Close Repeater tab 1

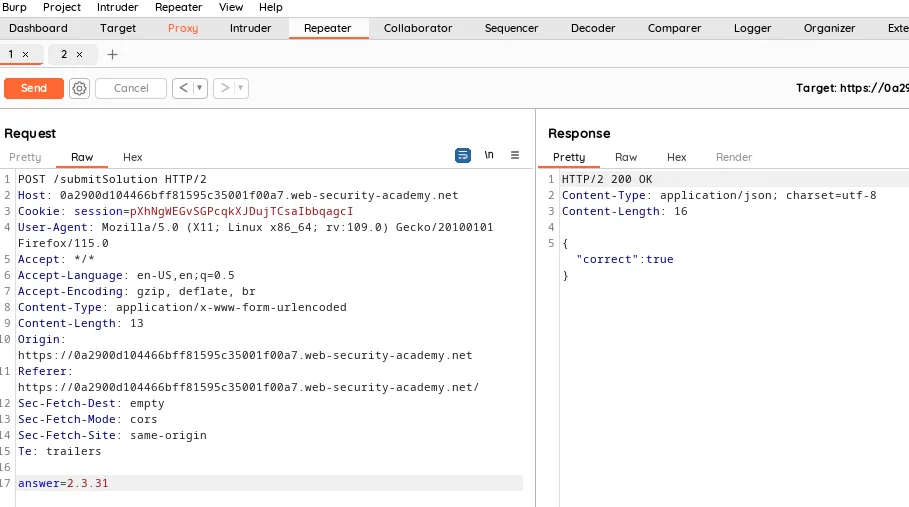click(x=26, y=54)
